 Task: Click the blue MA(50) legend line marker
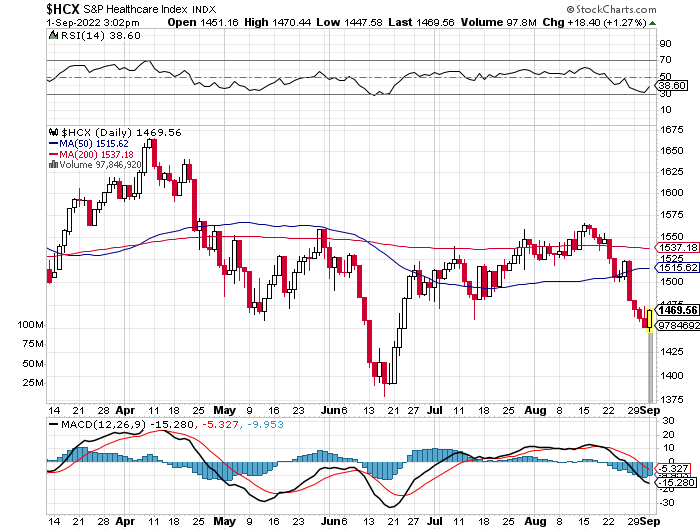(x=54, y=144)
